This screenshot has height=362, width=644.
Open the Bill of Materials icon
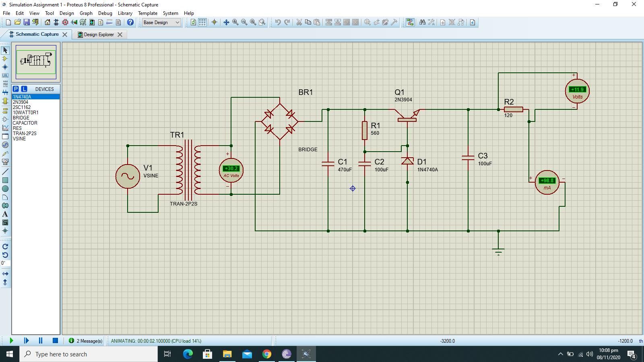tap(101, 23)
